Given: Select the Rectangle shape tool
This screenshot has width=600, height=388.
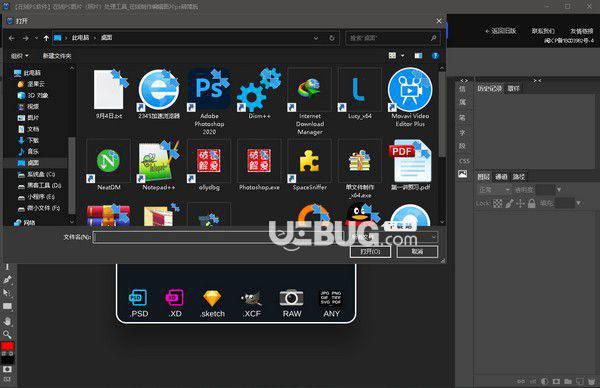Looking at the screenshot, I should [x=7, y=306].
